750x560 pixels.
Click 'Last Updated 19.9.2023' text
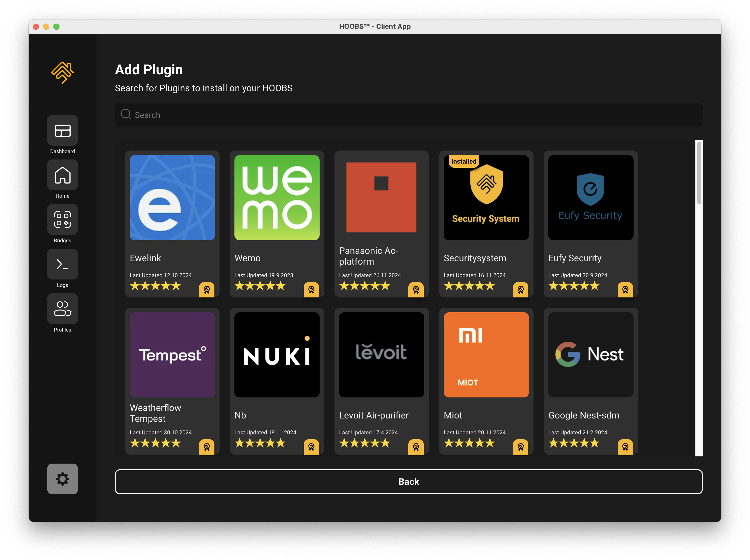coord(264,275)
